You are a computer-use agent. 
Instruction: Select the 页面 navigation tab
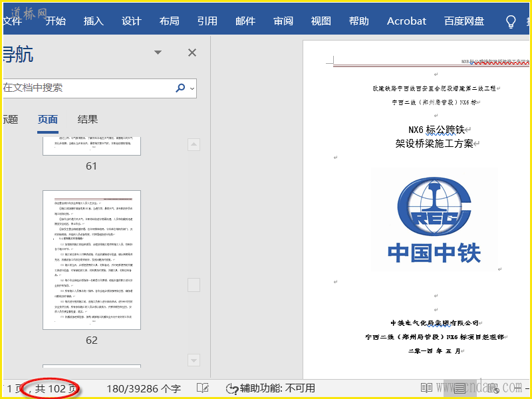[x=47, y=120]
